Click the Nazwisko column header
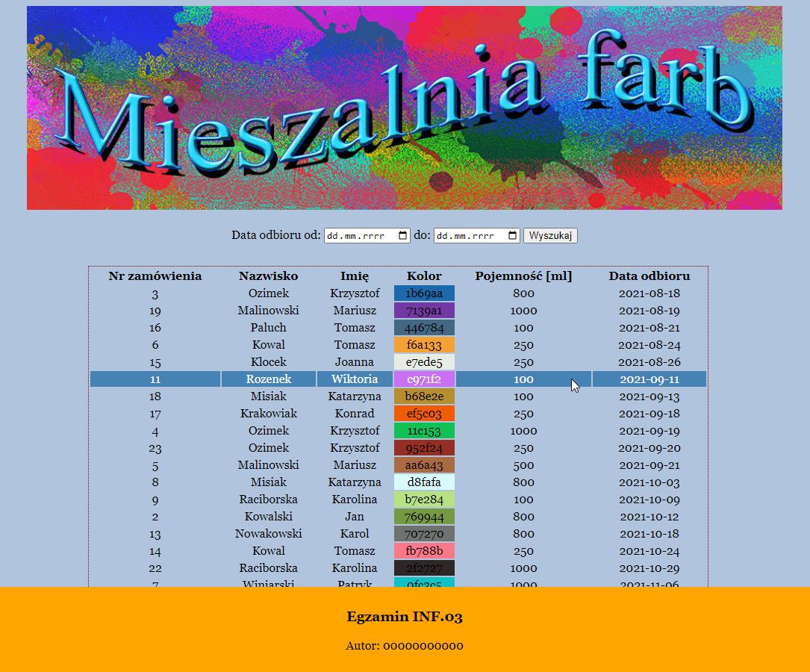This screenshot has height=672, width=810. [x=269, y=276]
